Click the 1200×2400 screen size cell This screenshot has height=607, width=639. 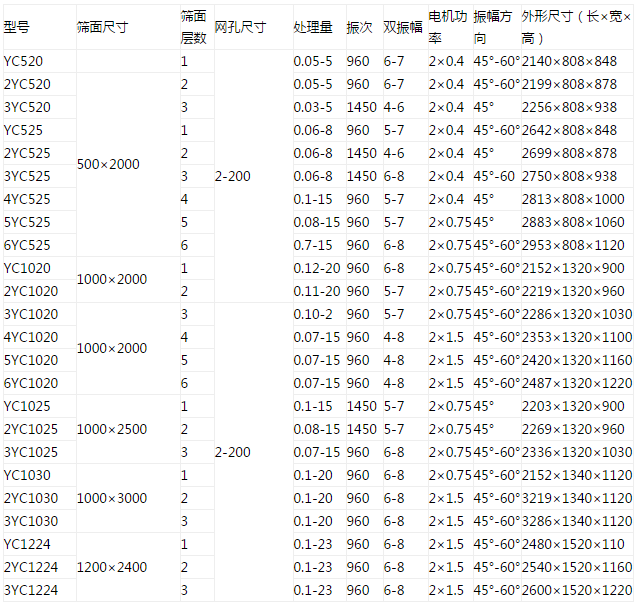[112, 567]
